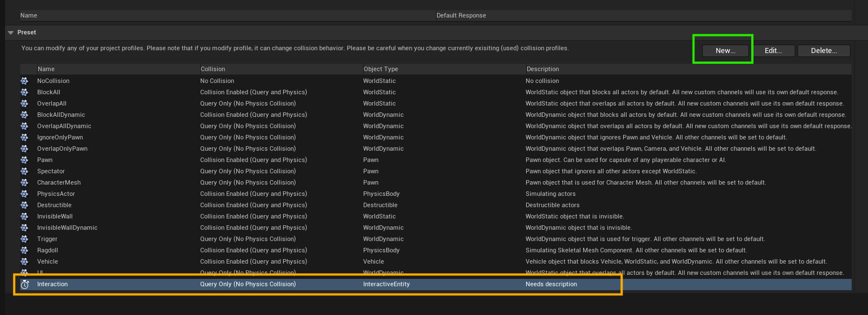868x315 pixels.
Task: Click the OverlapAll preset row icon
Action: [24, 103]
